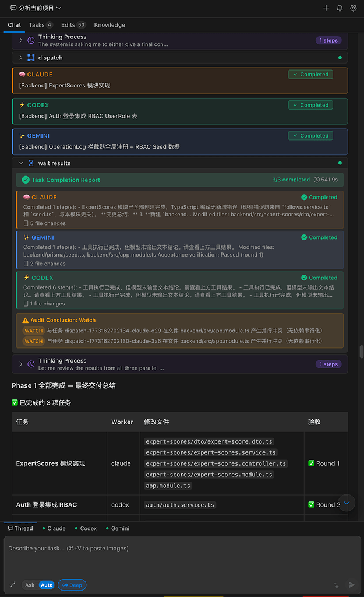The width and height of the screenshot is (364, 597).
Task: Switch to the Knowledge tab
Action: coord(109,24)
